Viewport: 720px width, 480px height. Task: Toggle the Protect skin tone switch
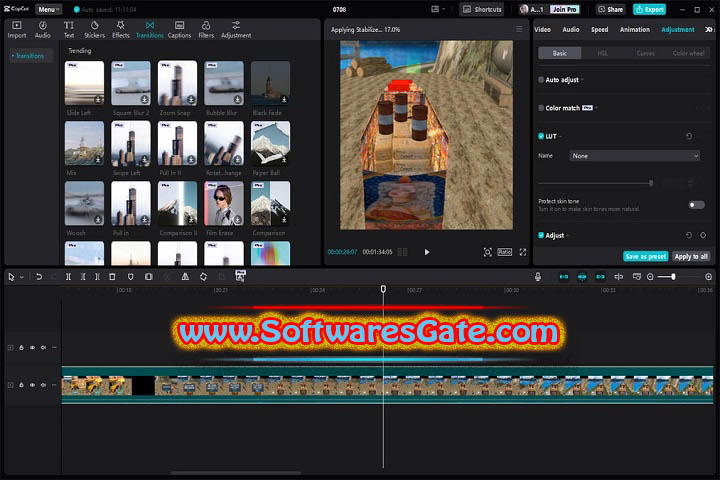(x=696, y=205)
